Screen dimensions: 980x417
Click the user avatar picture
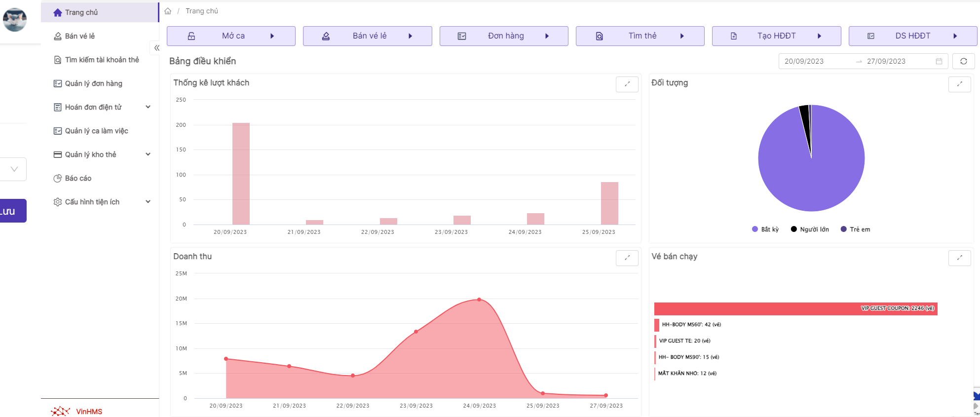click(x=15, y=20)
